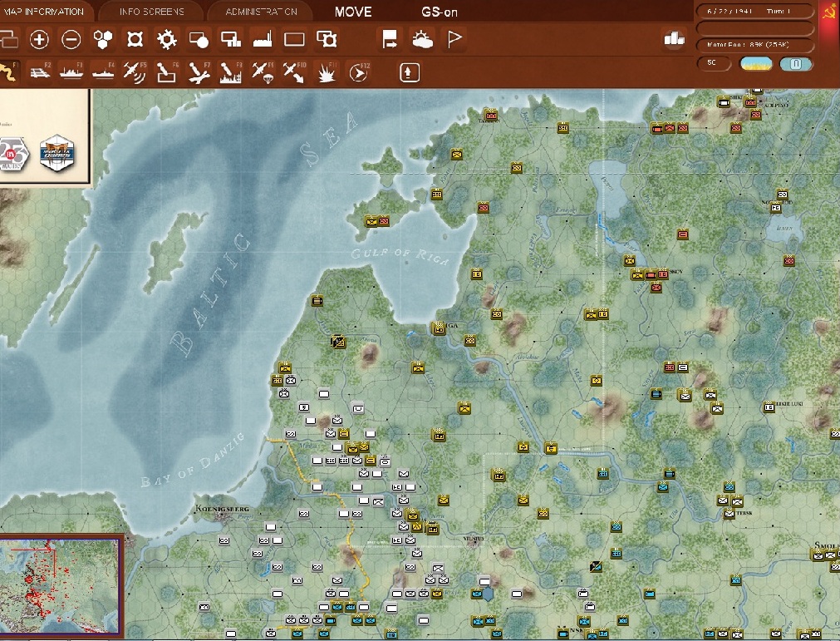Toggle the rectangle-with-bars counter info icon

231,40
